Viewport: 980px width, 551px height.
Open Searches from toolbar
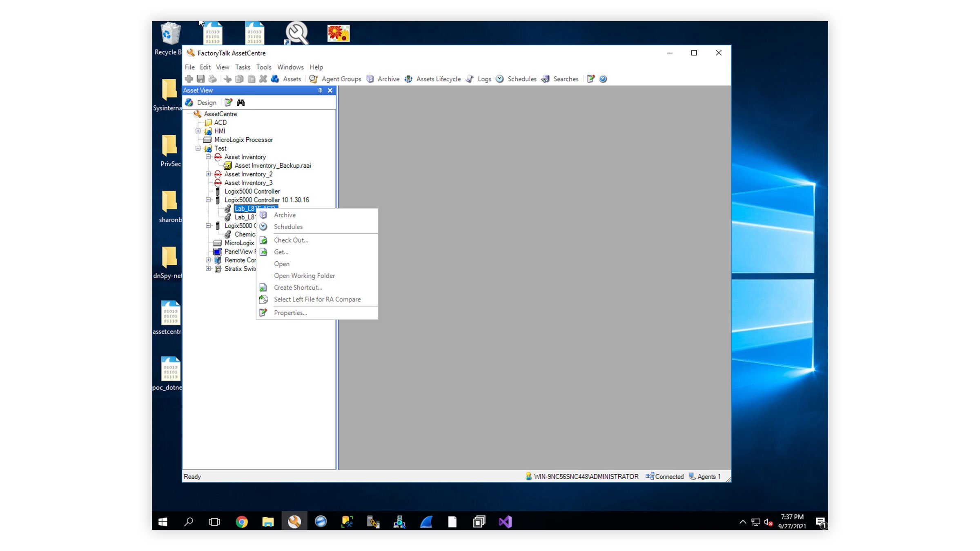560,79
